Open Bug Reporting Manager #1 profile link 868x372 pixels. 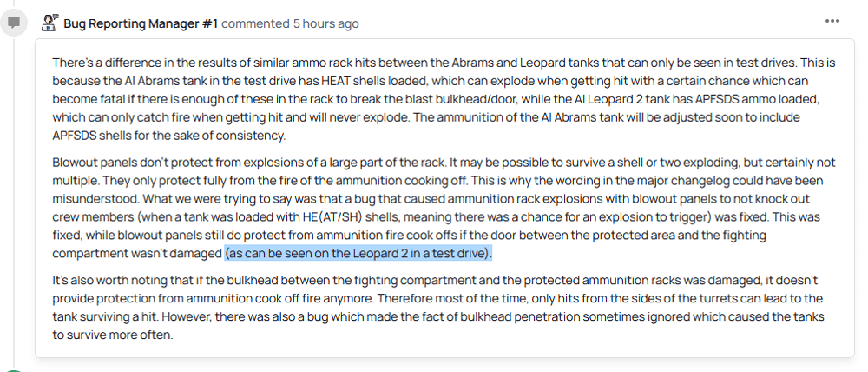141,23
